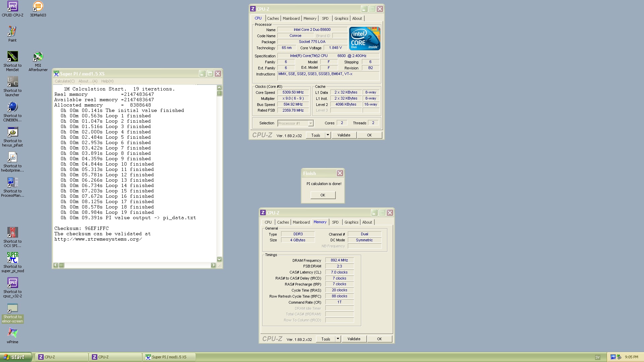This screenshot has width=644, height=362.
Task: Switch to Graphics tab in top CPU-Z
Action: coord(341,18)
